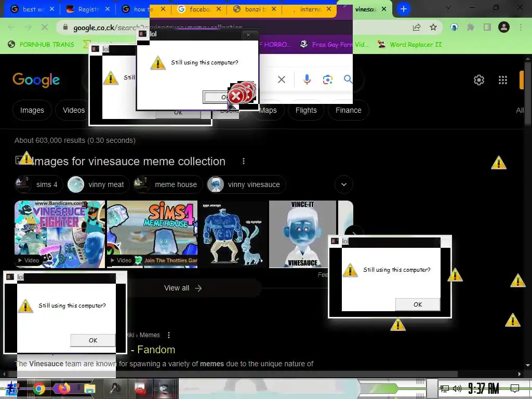532x399 pixels.
Task: Stop loading the page with the X button
Action: coord(45,27)
